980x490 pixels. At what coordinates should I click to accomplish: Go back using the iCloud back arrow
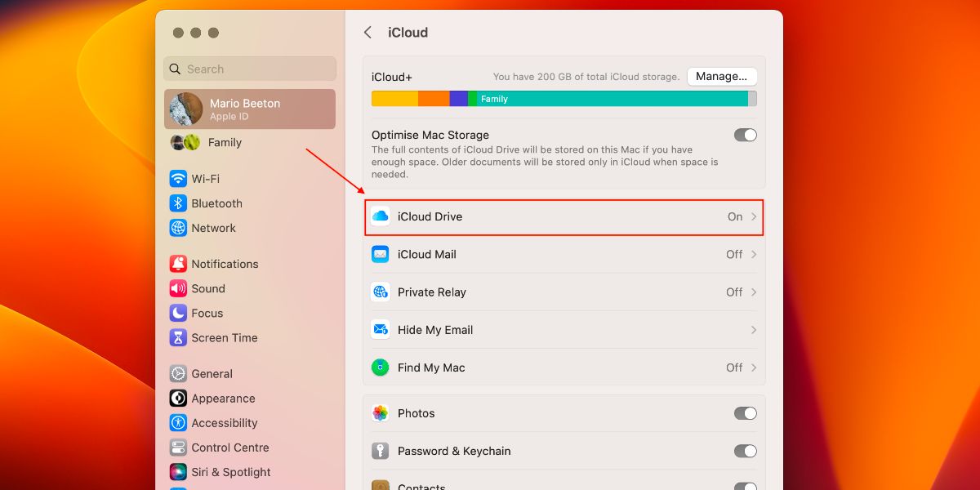tap(367, 32)
